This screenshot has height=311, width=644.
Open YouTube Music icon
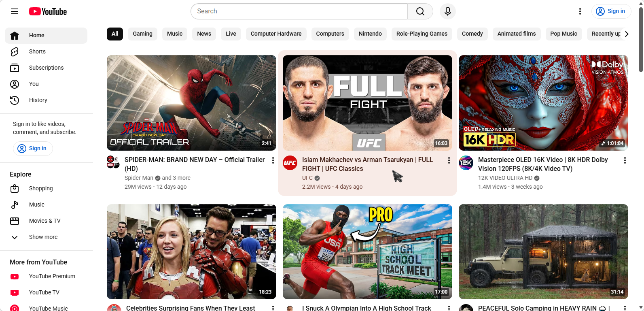pos(15,308)
